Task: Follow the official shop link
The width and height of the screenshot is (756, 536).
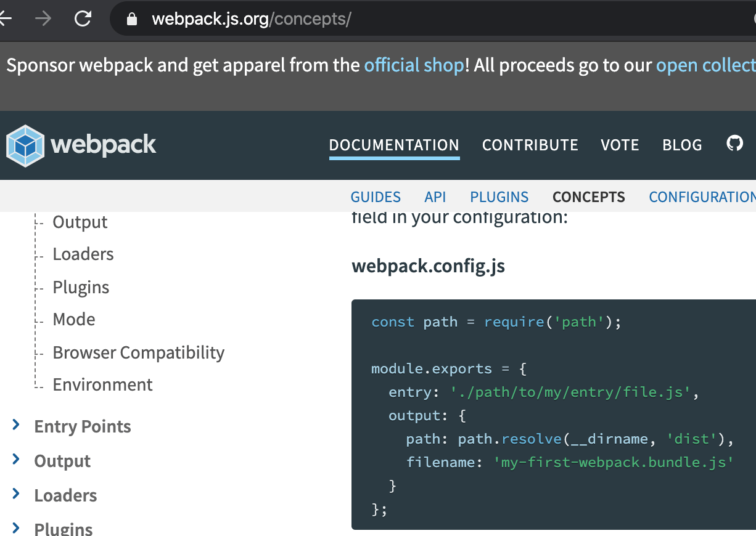Action: point(414,65)
